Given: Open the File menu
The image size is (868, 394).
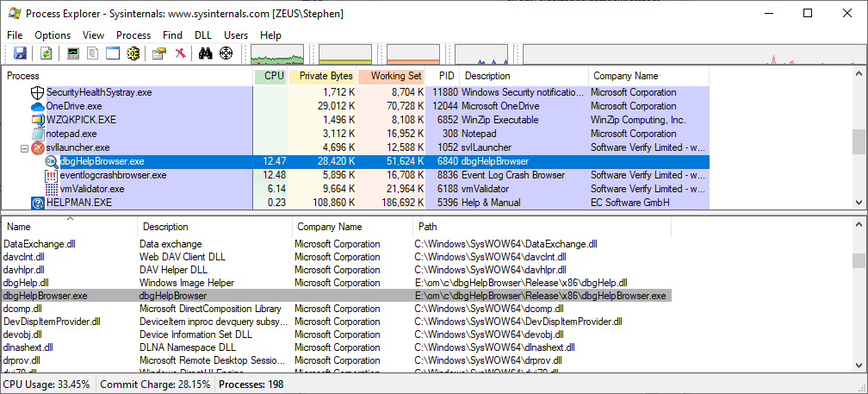Looking at the screenshot, I should pyautogui.click(x=15, y=34).
